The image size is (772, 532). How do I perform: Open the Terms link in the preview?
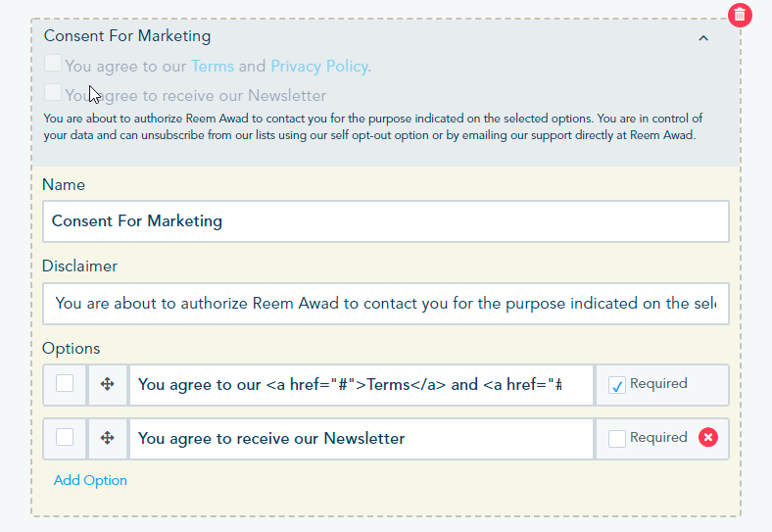pyautogui.click(x=213, y=67)
